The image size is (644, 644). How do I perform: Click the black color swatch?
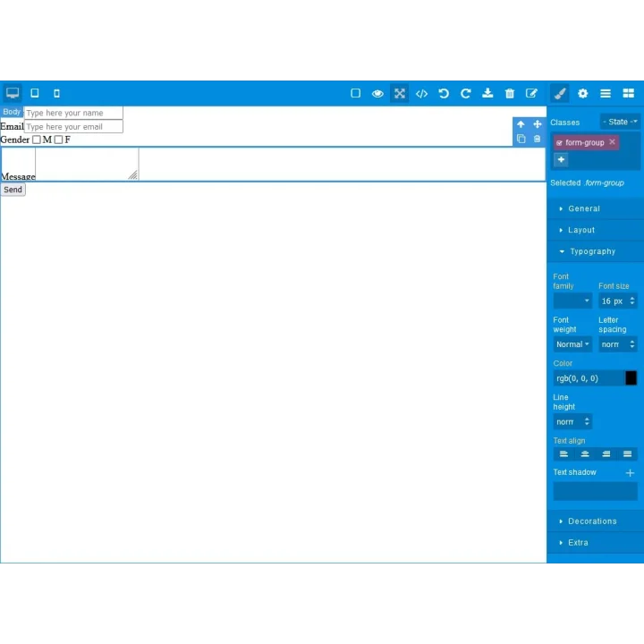(x=631, y=377)
